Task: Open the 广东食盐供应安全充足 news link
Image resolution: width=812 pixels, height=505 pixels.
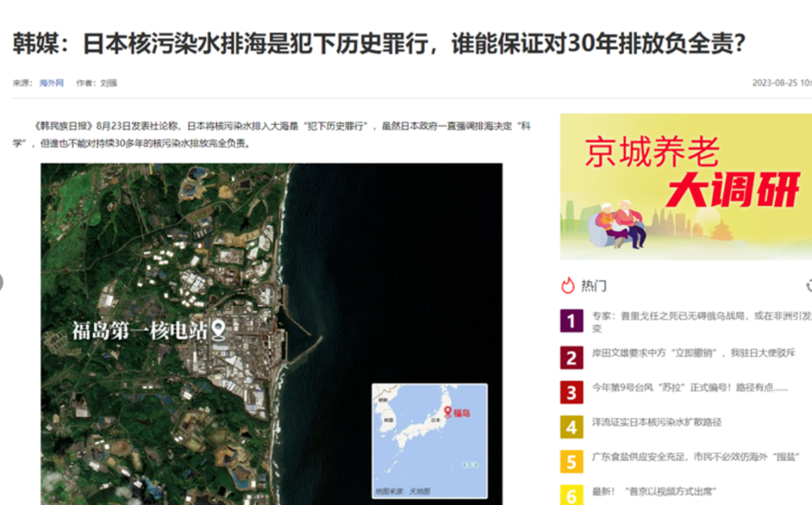Action: [x=695, y=456]
